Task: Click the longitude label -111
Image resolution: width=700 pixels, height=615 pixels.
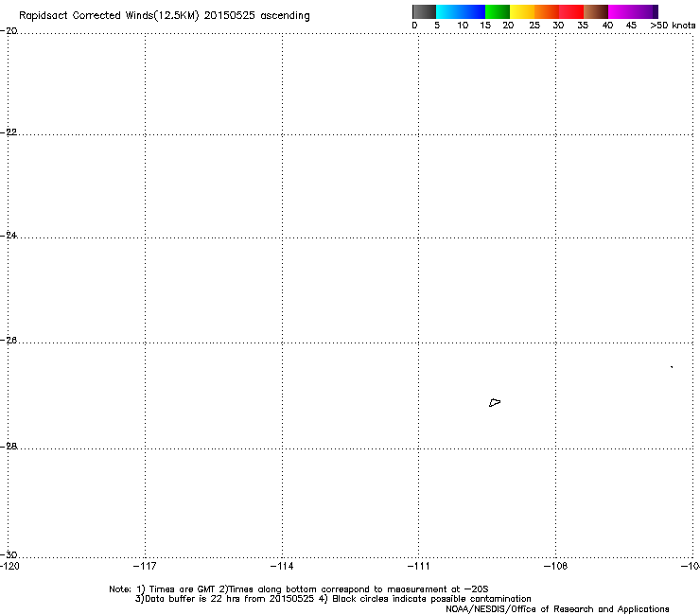Action: (419, 567)
